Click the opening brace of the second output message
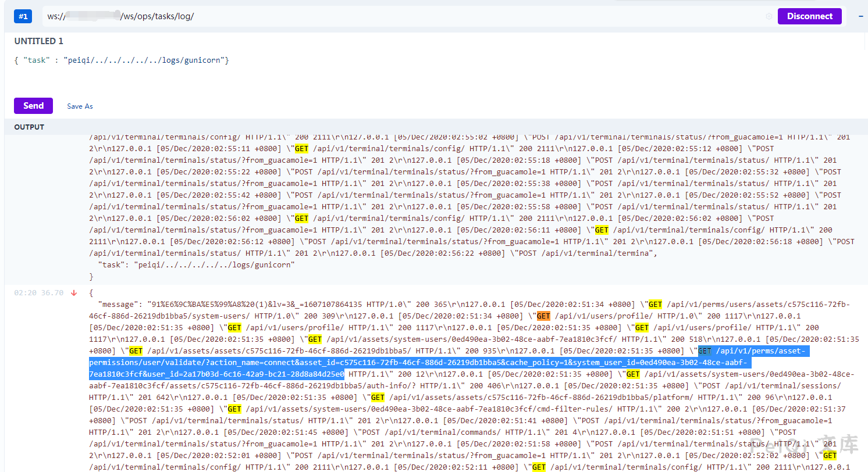 click(x=91, y=293)
